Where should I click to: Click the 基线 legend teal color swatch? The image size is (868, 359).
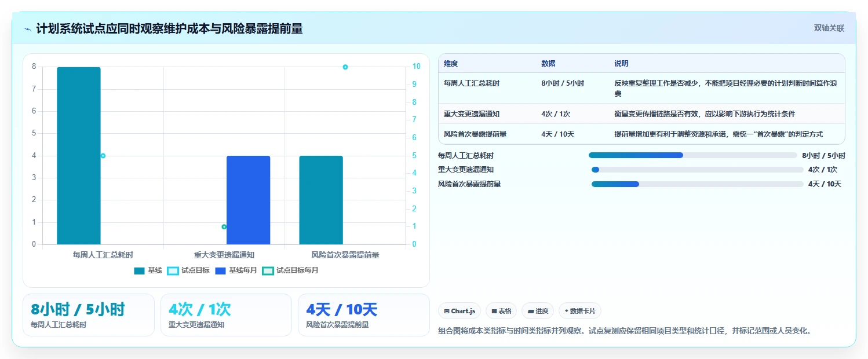click(x=139, y=270)
